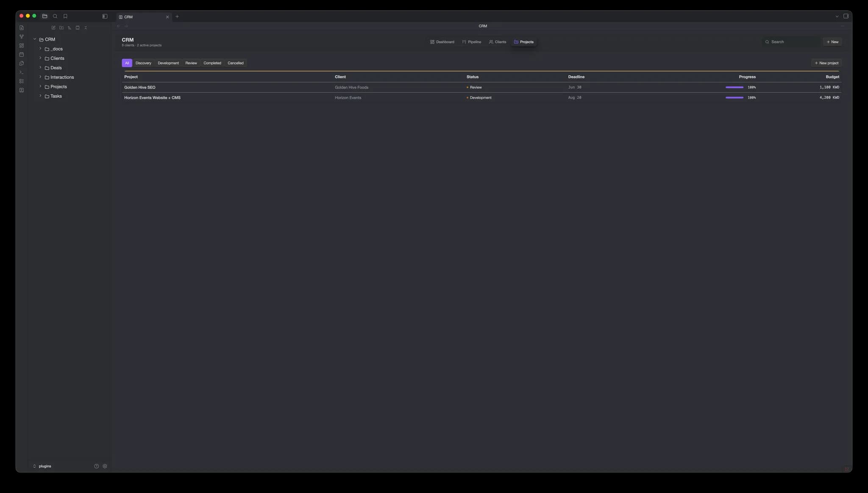
Task: Click the contact card ribbon icon
Action: [x=22, y=90]
